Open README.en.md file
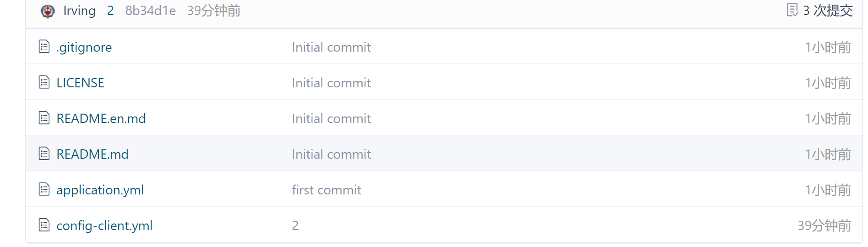The height and width of the screenshot is (247, 868). pyautogui.click(x=101, y=119)
